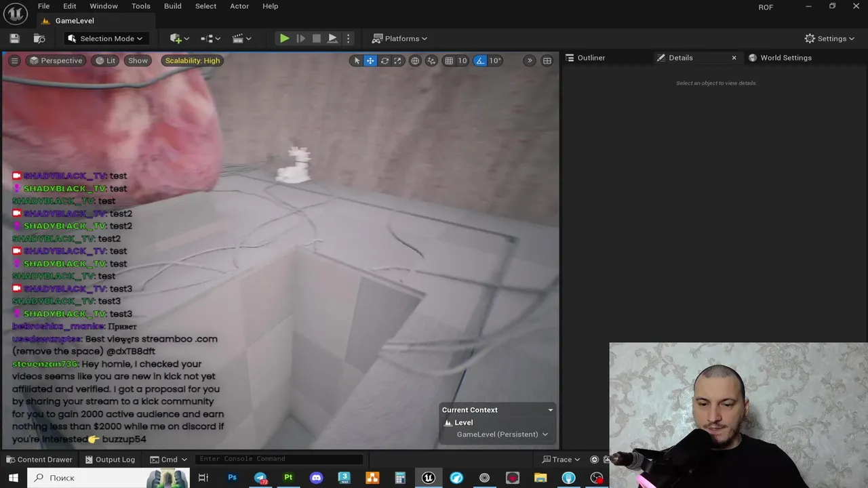Toggle rotation angle snapping

click(x=480, y=60)
